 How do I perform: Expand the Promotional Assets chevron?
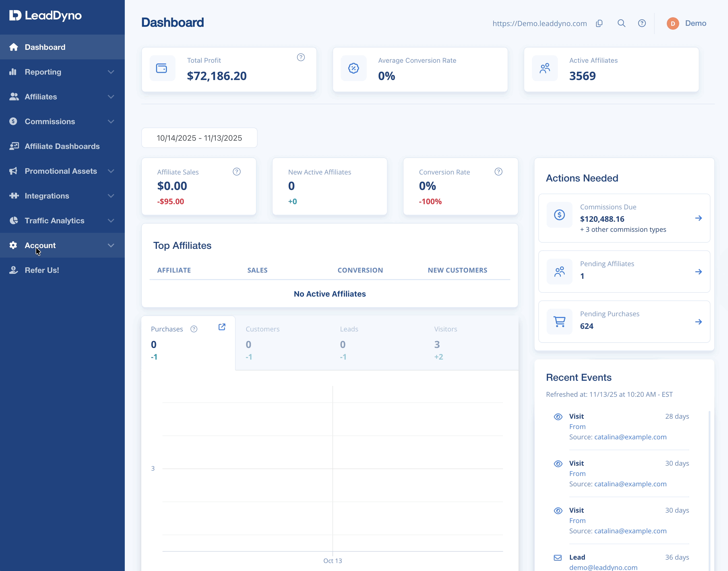[111, 171]
